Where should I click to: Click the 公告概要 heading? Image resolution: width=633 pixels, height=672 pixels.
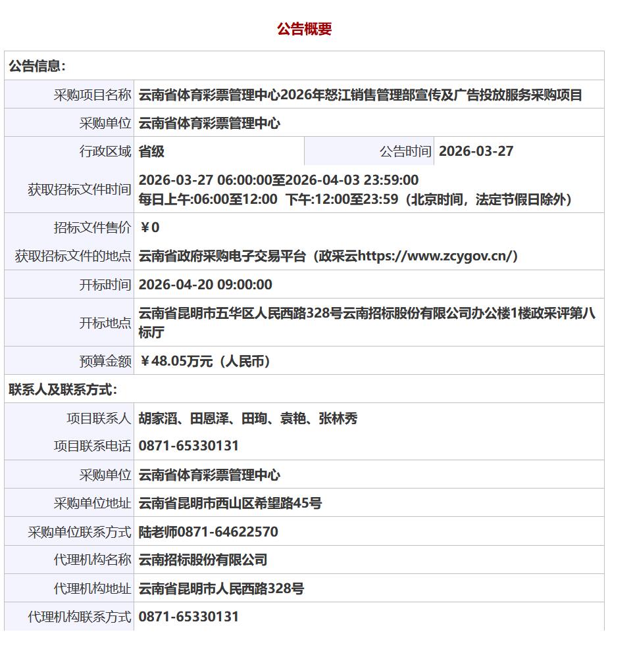[304, 29]
